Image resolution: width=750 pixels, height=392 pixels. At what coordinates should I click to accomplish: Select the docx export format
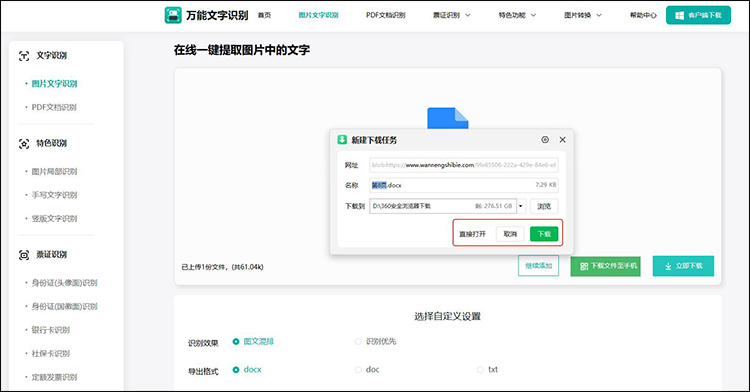(247, 370)
